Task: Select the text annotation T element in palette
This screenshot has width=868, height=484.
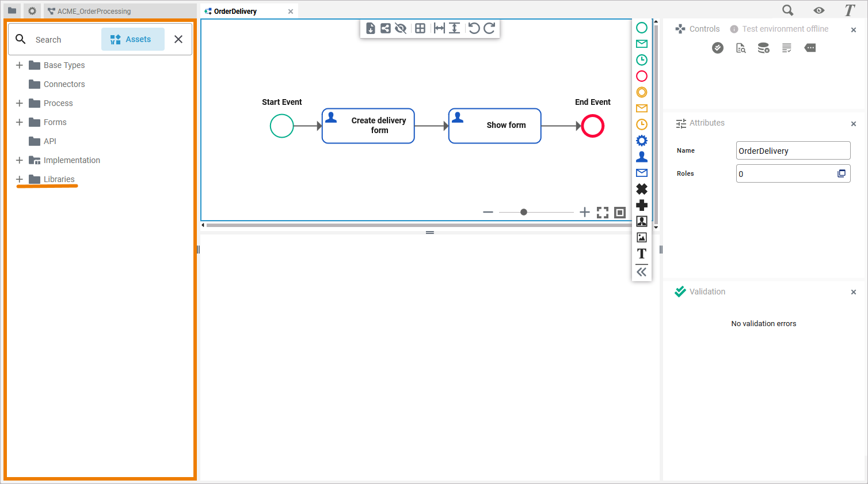Action: [641, 254]
